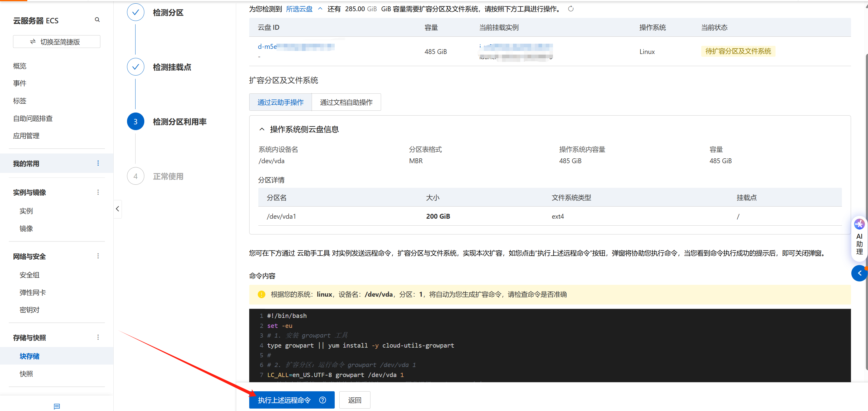Open 密钥对 in the sidebar
Image resolution: width=868 pixels, height=411 pixels.
pos(29,310)
